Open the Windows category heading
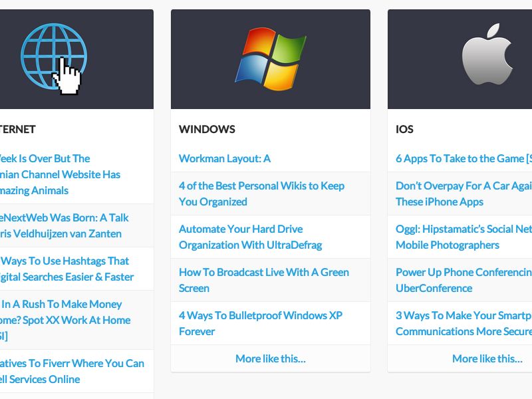 (x=207, y=129)
